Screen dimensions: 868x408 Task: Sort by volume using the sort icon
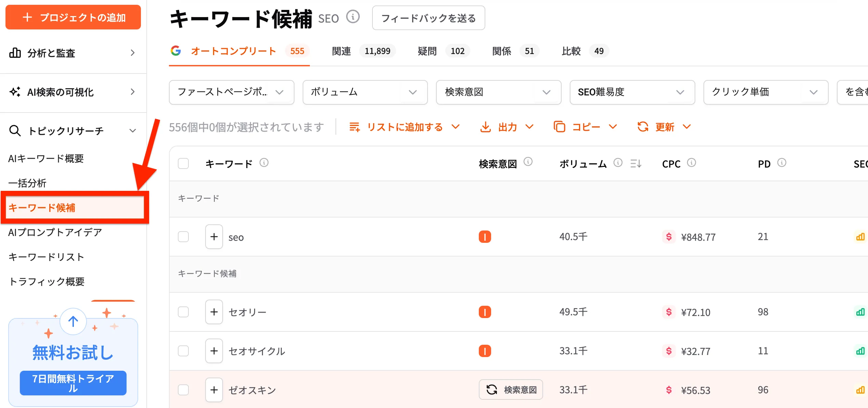tap(636, 164)
